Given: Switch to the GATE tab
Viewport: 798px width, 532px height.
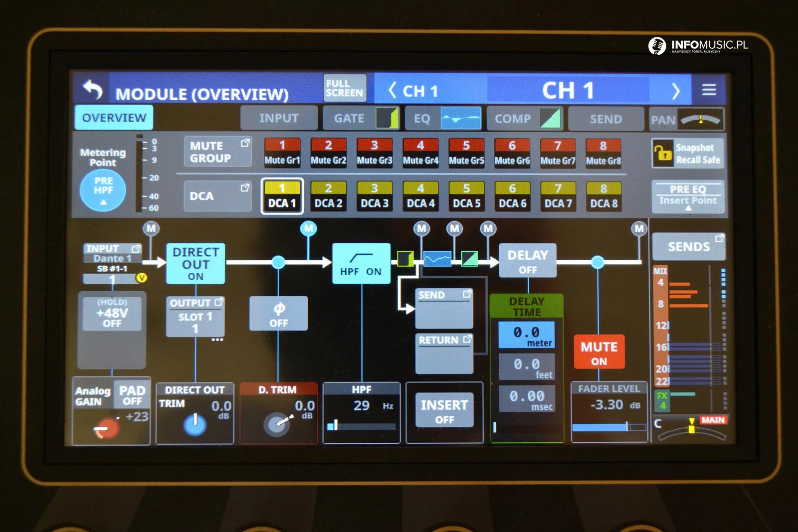Looking at the screenshot, I should [361, 118].
